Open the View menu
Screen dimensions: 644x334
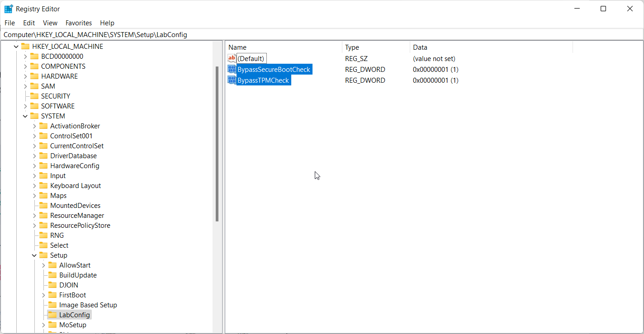point(50,23)
